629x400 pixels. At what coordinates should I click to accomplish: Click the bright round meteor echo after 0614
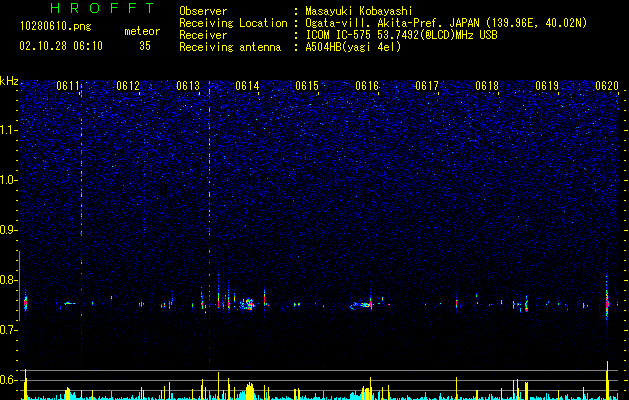[x=249, y=305]
